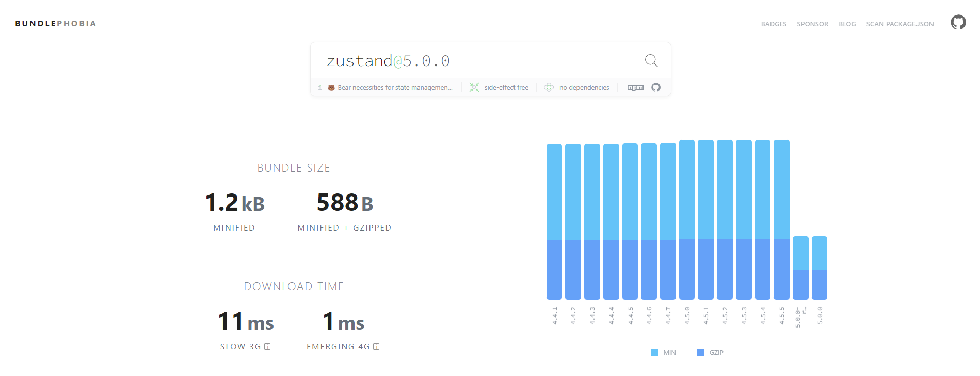Click the 4.5.0 axis label
Image resolution: width=980 pixels, height=376 pixels.
tap(687, 316)
